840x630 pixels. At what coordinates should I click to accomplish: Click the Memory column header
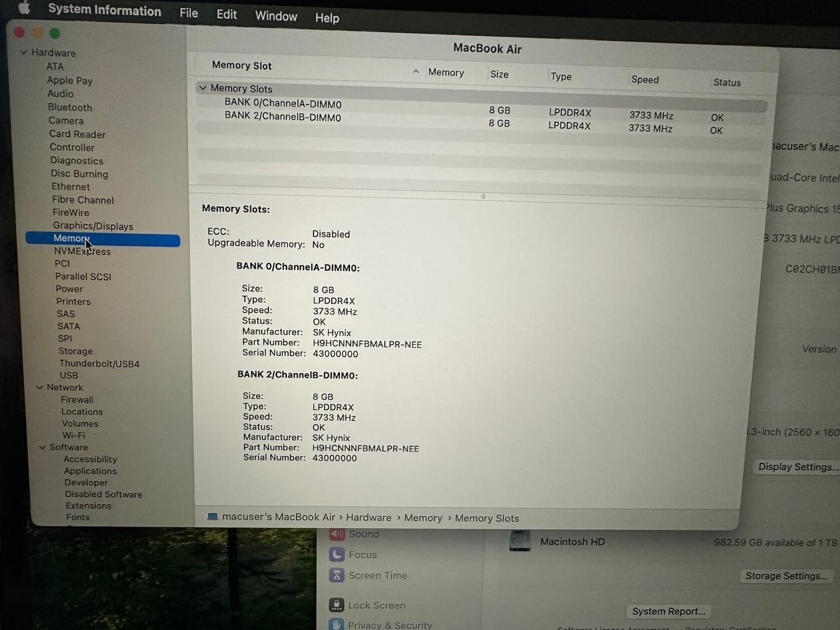pyautogui.click(x=446, y=72)
